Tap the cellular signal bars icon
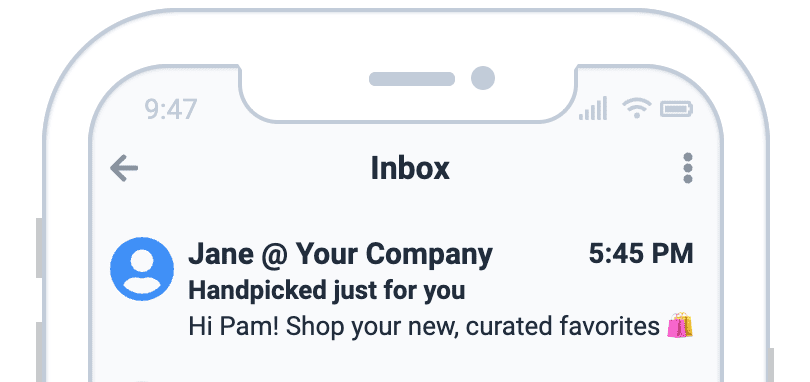The width and height of the screenshot is (810, 382). tap(593, 109)
